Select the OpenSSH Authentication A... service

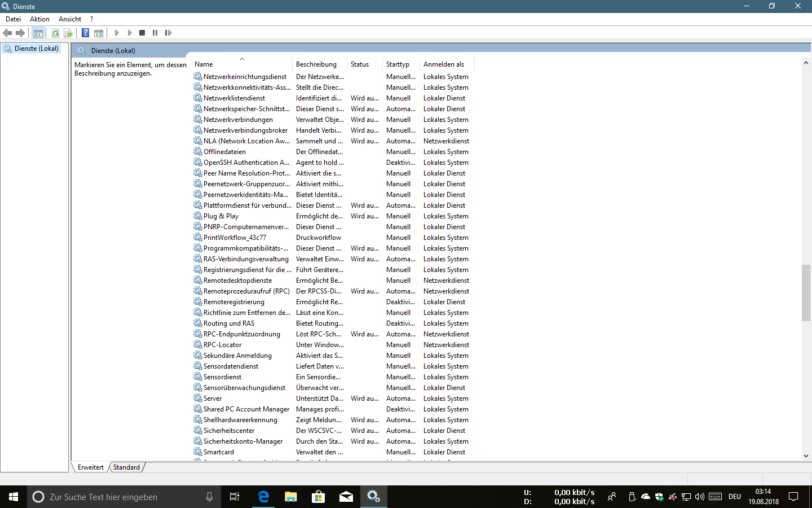click(246, 163)
